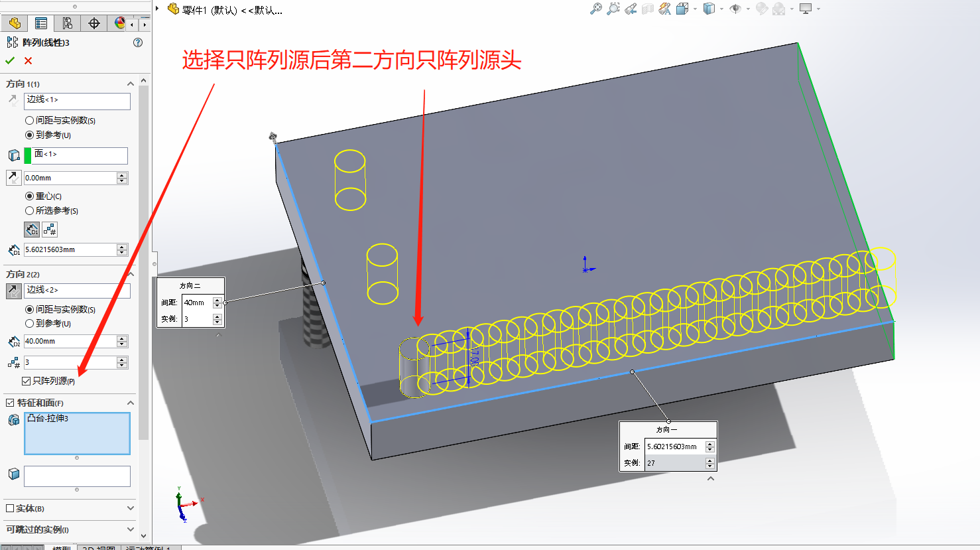Click the Display Style icon

(x=709, y=9)
